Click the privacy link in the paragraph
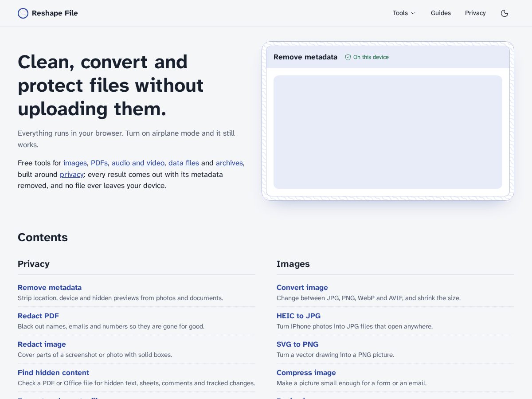This screenshot has width=532, height=399. tap(72, 175)
